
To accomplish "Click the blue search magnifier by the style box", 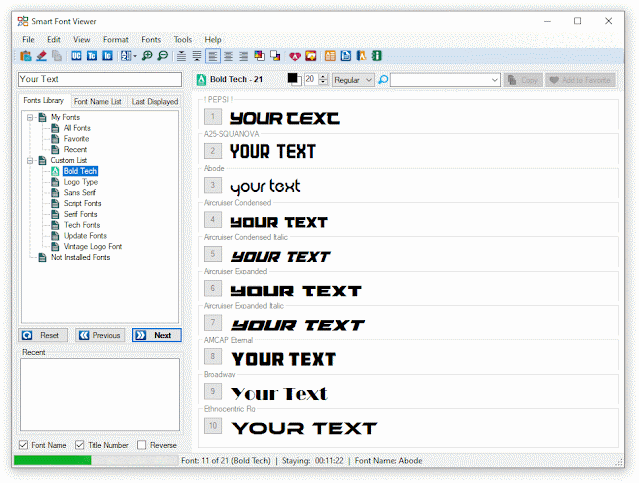I will point(383,79).
